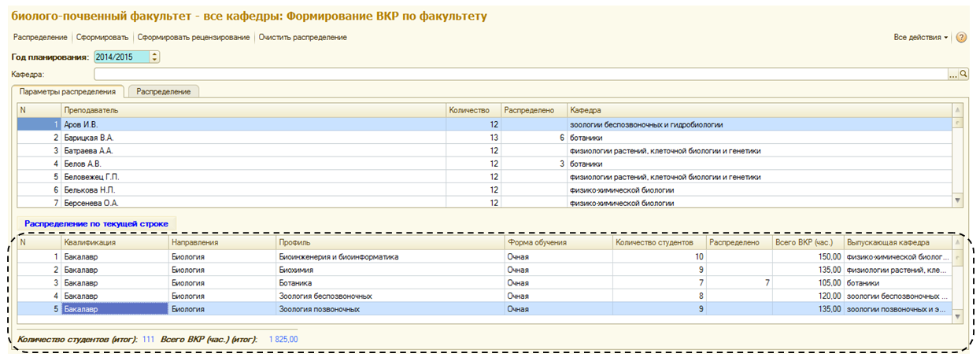Click the Распределение command in toolbar
Image resolution: width=980 pixels, height=357 pixels.
40,37
